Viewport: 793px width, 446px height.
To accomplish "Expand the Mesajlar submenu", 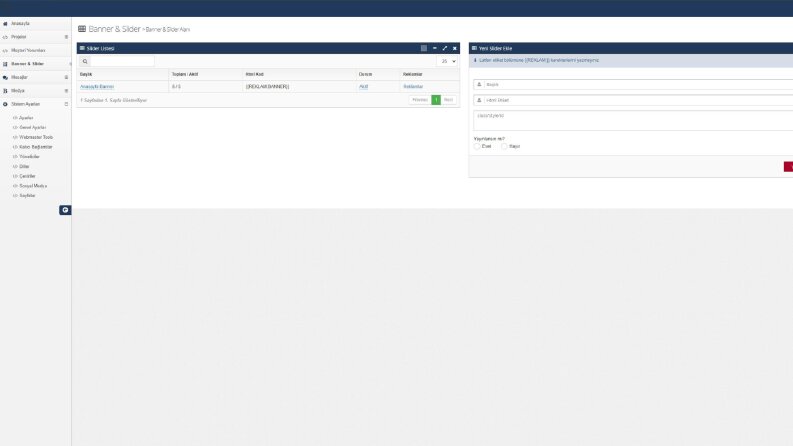I will click(x=66, y=77).
